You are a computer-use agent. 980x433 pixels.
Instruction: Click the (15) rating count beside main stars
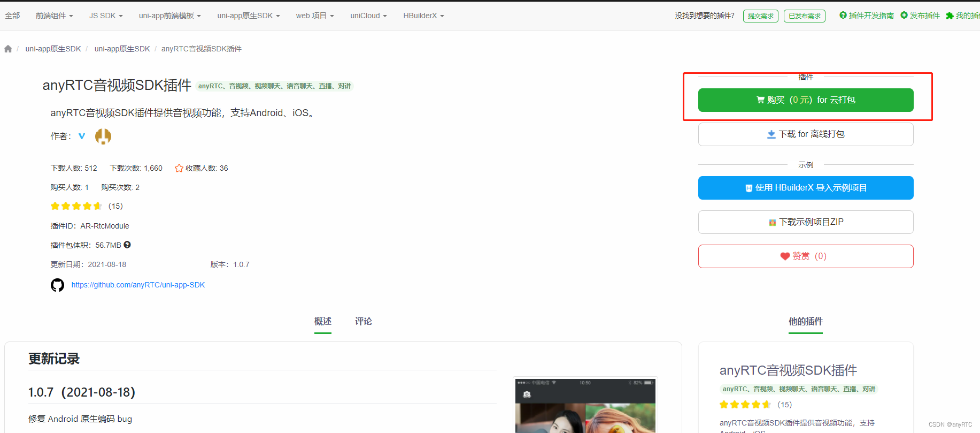[115, 206]
